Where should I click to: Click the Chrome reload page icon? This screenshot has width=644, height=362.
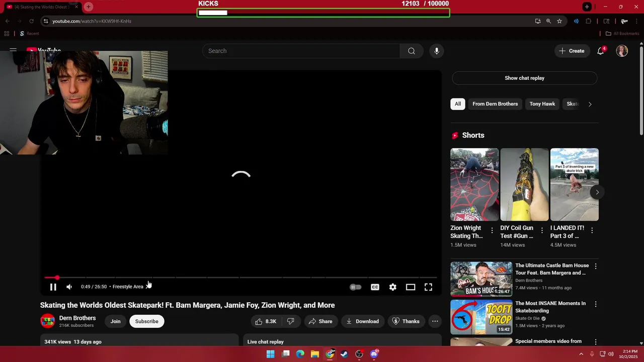coord(31,21)
